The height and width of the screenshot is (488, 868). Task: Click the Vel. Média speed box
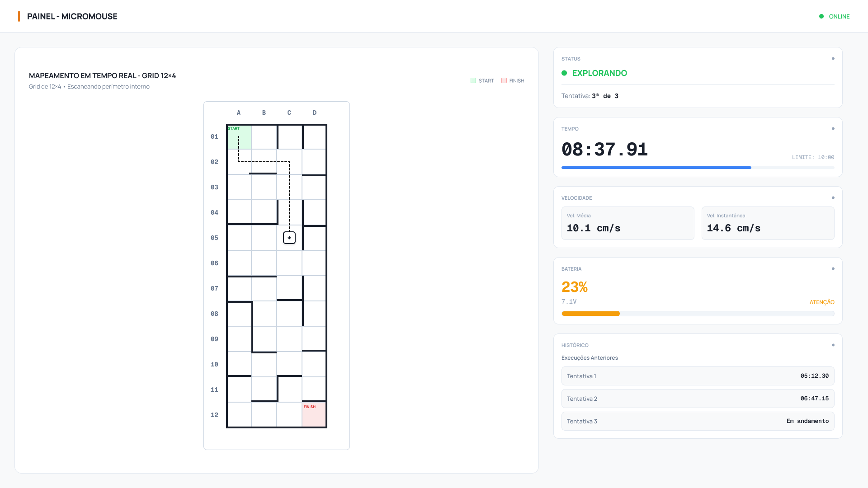[x=628, y=223]
